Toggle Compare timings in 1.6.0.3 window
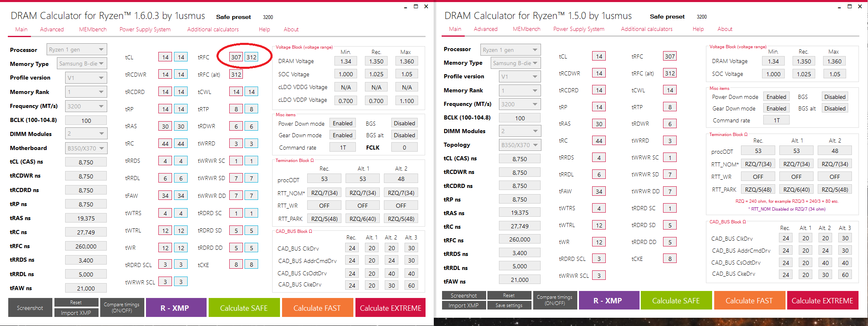 click(122, 307)
